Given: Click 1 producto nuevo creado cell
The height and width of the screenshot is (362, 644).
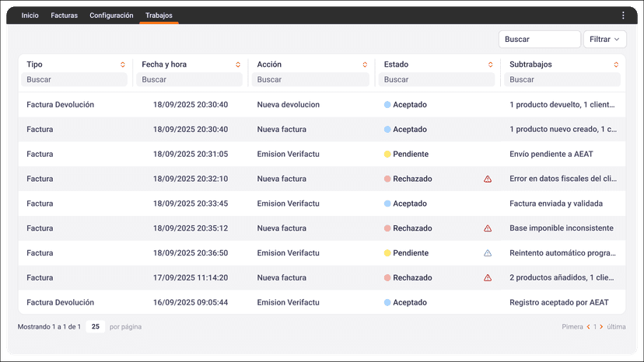Looking at the screenshot, I should pos(563,129).
